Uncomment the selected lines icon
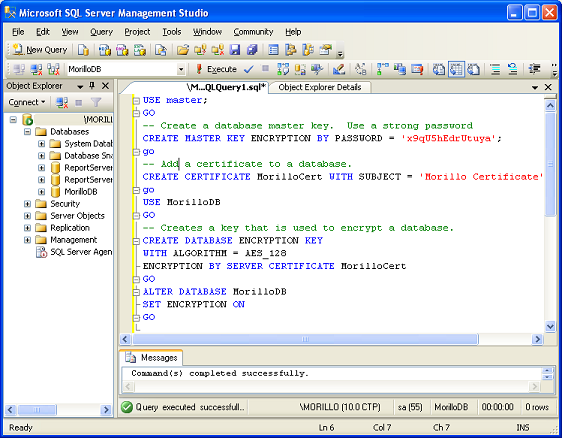The width and height of the screenshot is (562, 438). [x=513, y=69]
